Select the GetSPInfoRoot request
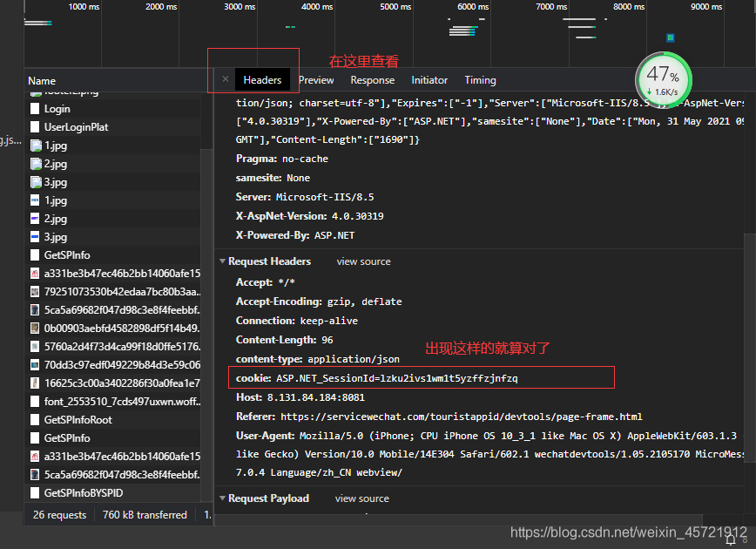This screenshot has width=756, height=549. 115,420
